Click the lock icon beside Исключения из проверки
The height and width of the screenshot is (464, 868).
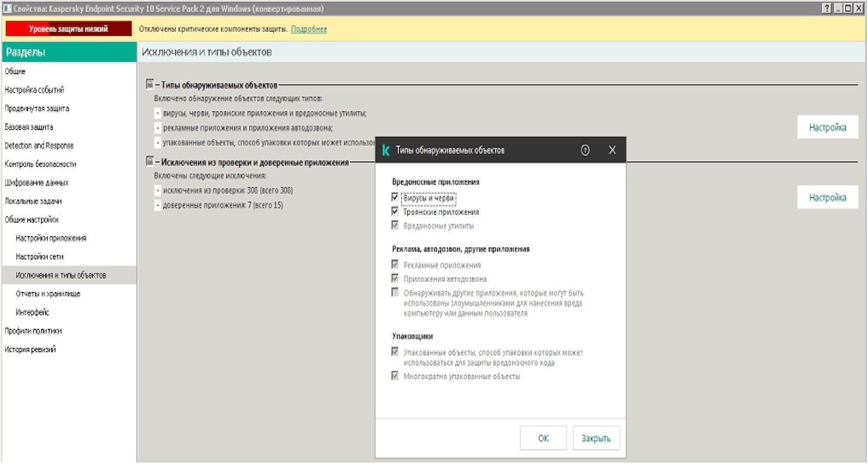(149, 161)
